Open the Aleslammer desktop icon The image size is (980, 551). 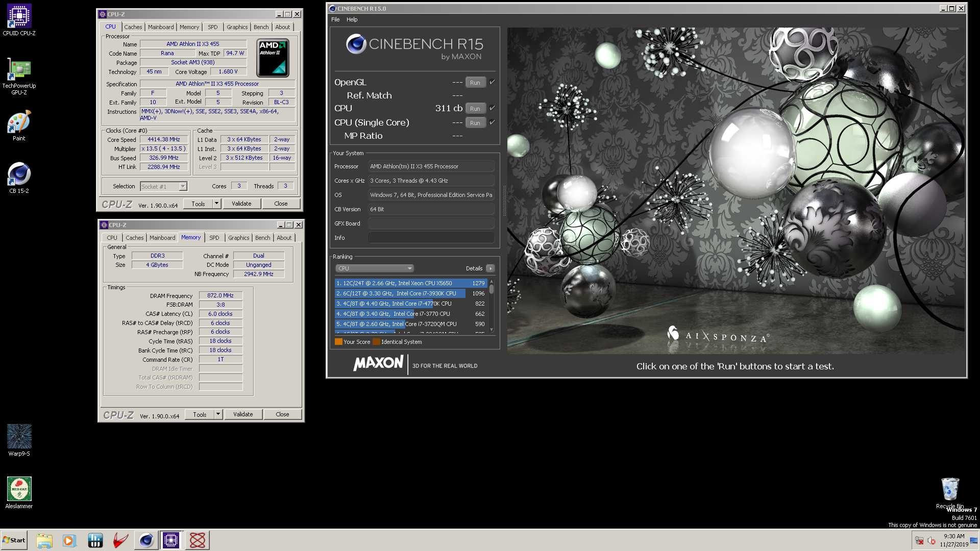[x=19, y=492]
